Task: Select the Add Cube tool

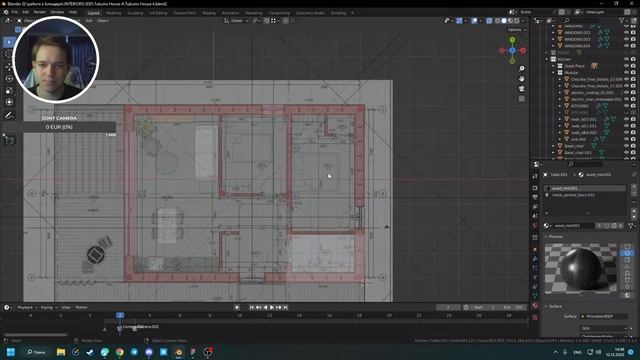Action: [10, 141]
